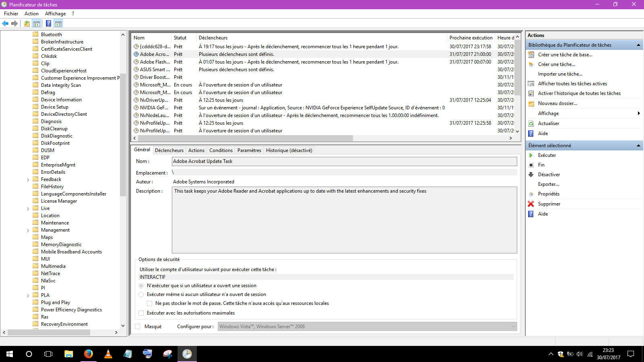Check 'Exécuter avec les autorisations maximales' box
This screenshot has height=362, width=644.
click(x=141, y=313)
